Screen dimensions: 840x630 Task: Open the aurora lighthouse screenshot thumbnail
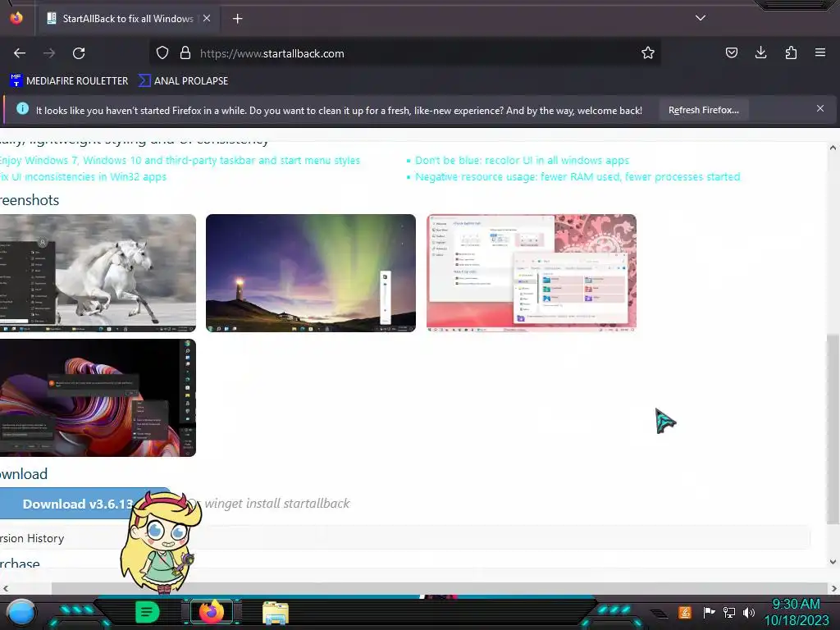311,273
